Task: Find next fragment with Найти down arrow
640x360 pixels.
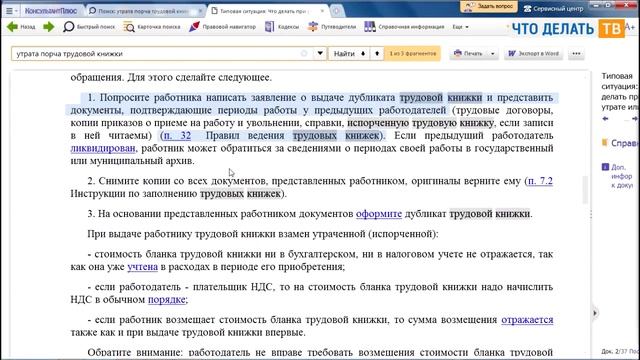Action: coord(349,53)
